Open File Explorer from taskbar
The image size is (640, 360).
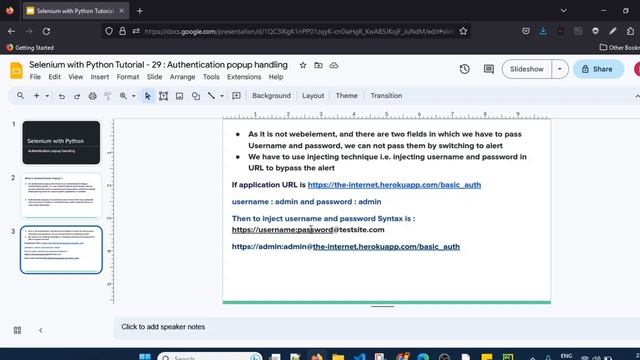[338, 357]
